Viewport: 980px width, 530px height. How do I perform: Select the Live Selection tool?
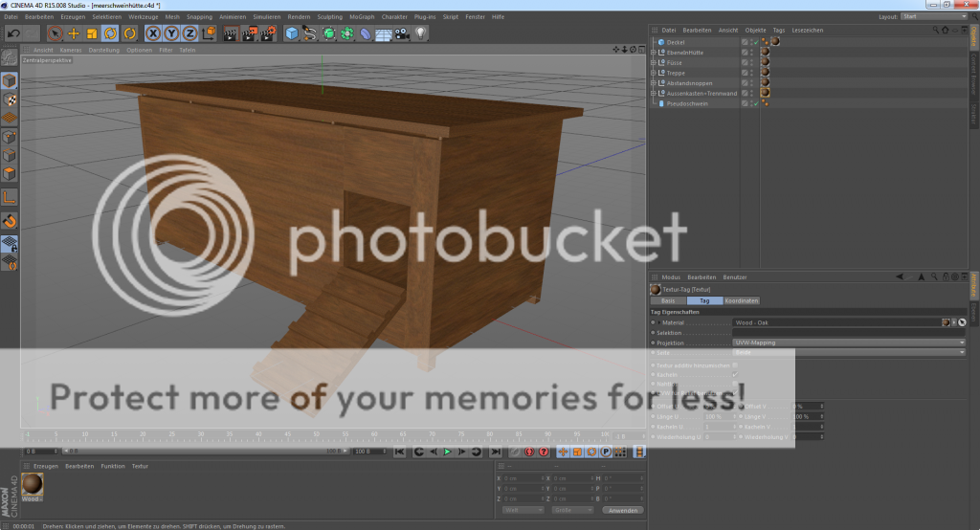pyautogui.click(x=55, y=33)
